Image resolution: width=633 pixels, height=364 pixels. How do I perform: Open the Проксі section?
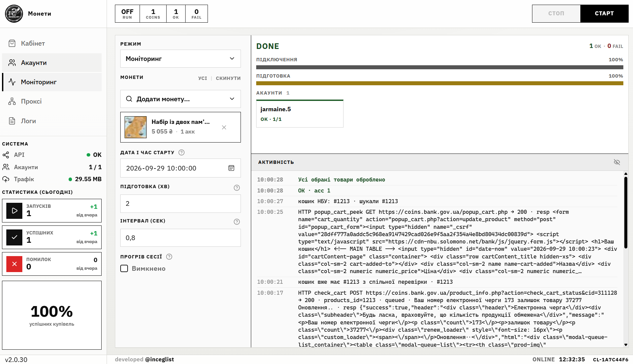coord(52,101)
